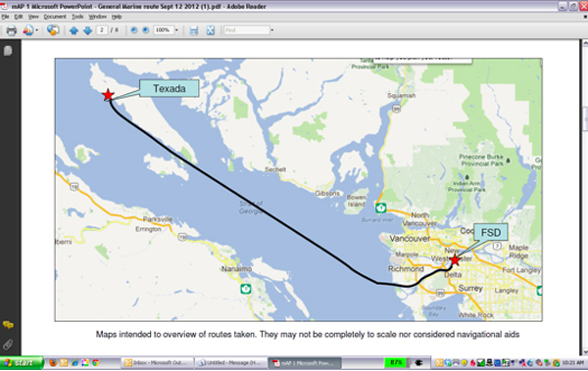Viewport: 588px width, 371px height.
Task: Click the 100% zoom level box
Action: (163, 30)
